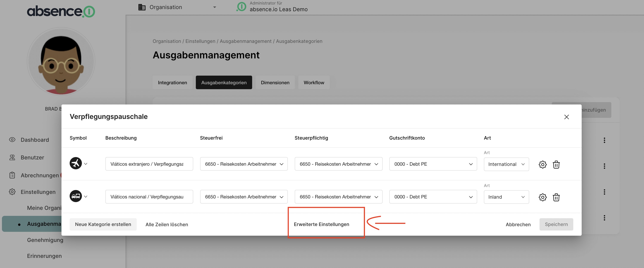Open gear settings for Inland row
This screenshot has height=268, width=644.
coord(542,197)
